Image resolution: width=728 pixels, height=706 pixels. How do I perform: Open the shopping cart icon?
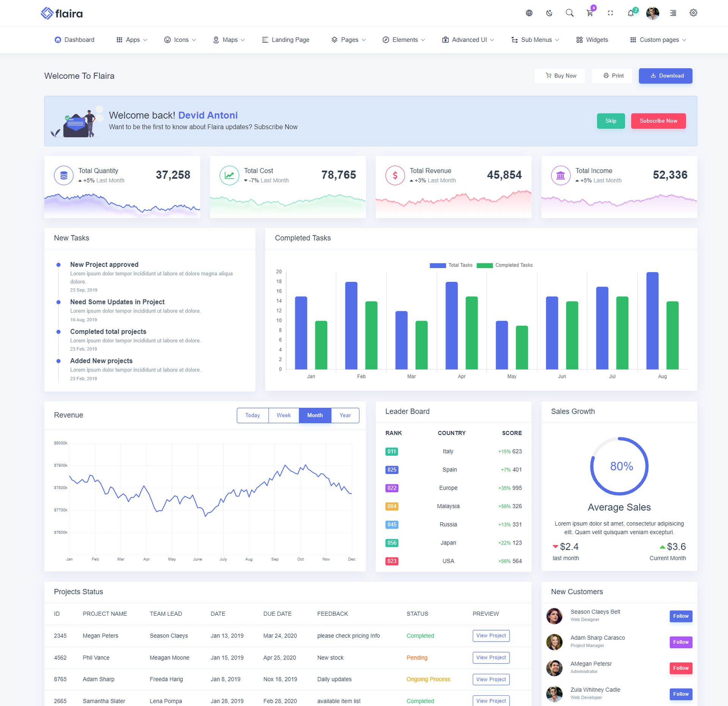point(590,13)
